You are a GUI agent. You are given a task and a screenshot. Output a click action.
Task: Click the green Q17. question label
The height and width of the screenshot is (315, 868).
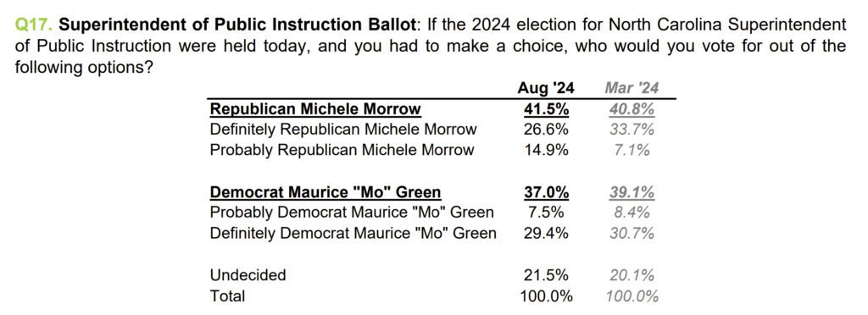pos(34,25)
